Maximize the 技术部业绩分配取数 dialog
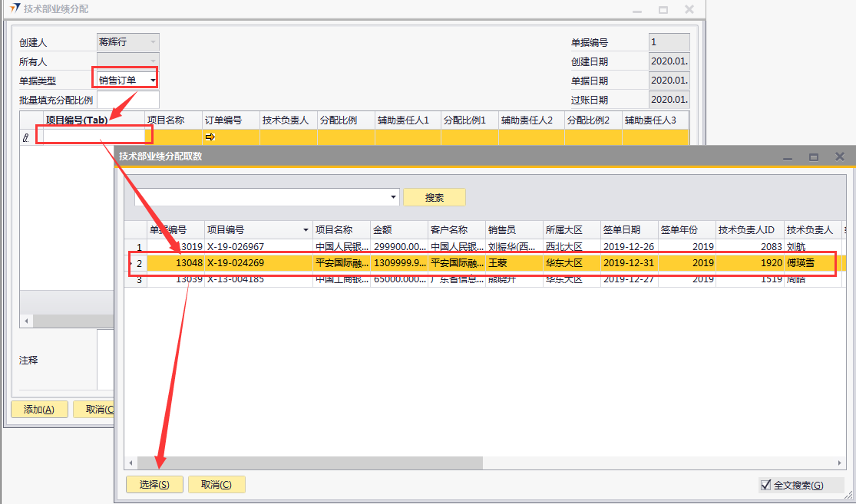Viewport: 856px width, 504px height. (813, 156)
